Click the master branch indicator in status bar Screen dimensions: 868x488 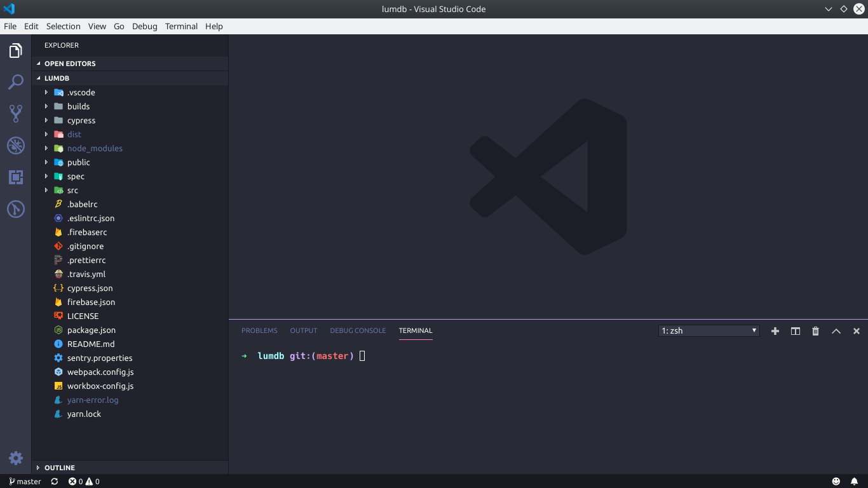coord(25,482)
